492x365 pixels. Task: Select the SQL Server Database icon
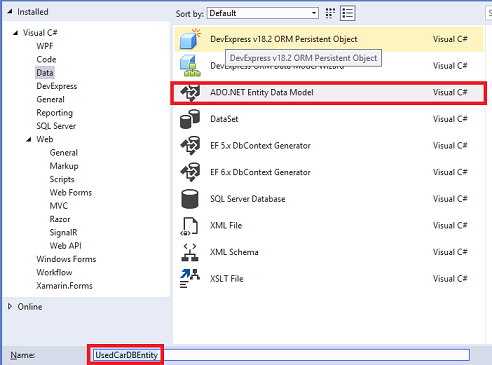[x=190, y=199]
